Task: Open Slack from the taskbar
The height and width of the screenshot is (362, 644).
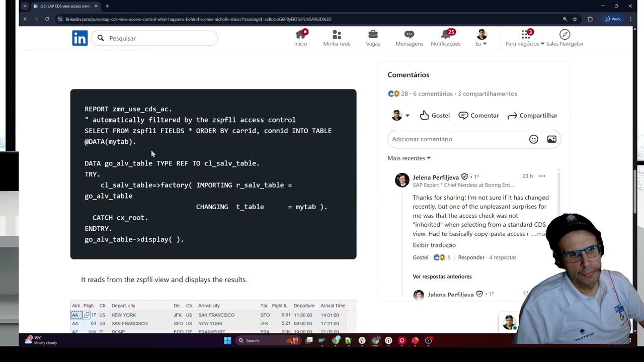Action: [x=362, y=340]
